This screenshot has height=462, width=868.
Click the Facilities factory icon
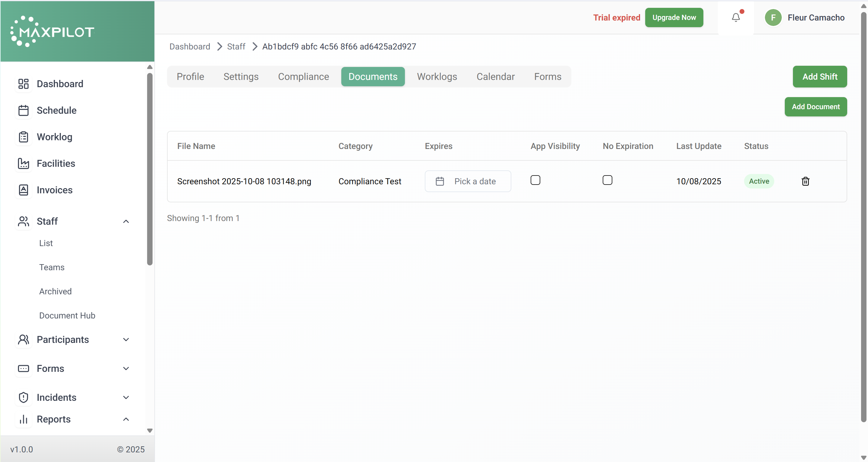(x=23, y=164)
